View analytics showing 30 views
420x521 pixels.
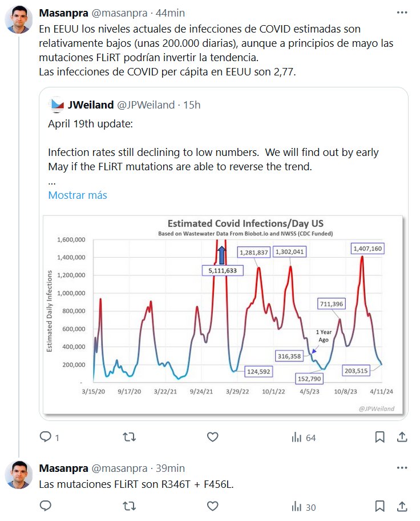[304, 506]
